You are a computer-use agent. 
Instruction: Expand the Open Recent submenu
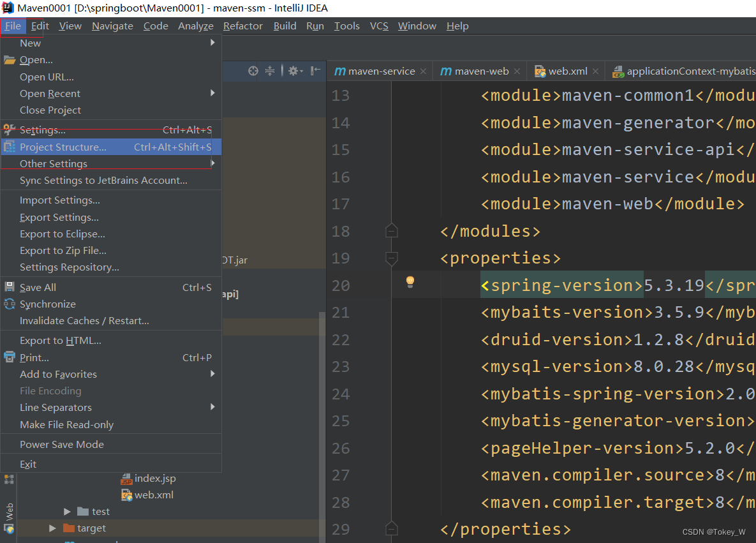[50, 93]
